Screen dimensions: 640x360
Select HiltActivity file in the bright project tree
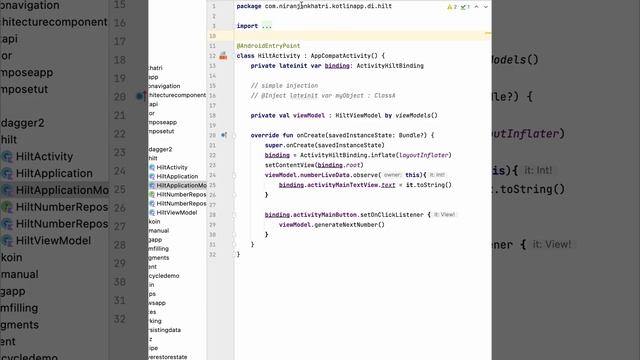[x=172, y=167]
